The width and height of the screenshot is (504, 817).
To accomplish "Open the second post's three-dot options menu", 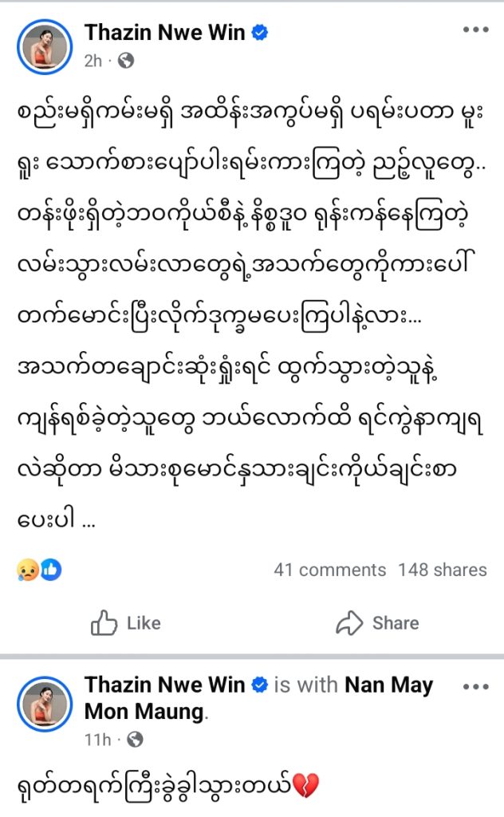I will tap(475, 686).
